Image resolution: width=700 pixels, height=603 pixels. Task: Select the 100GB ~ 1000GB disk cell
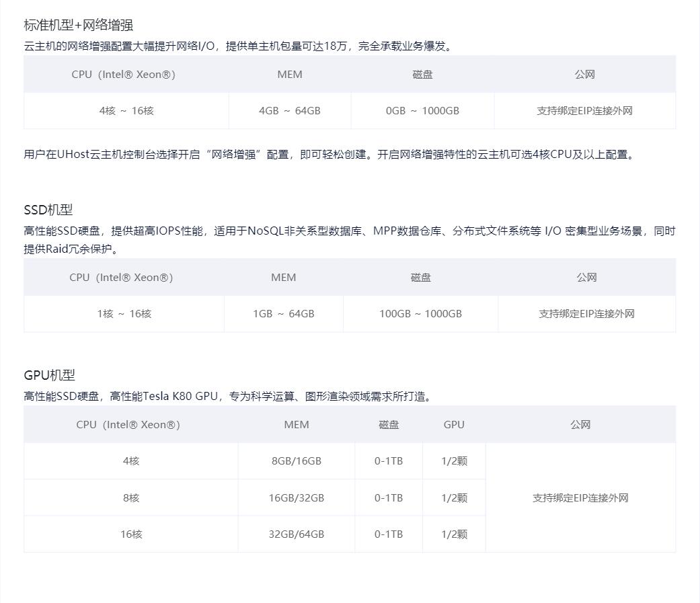tap(420, 314)
